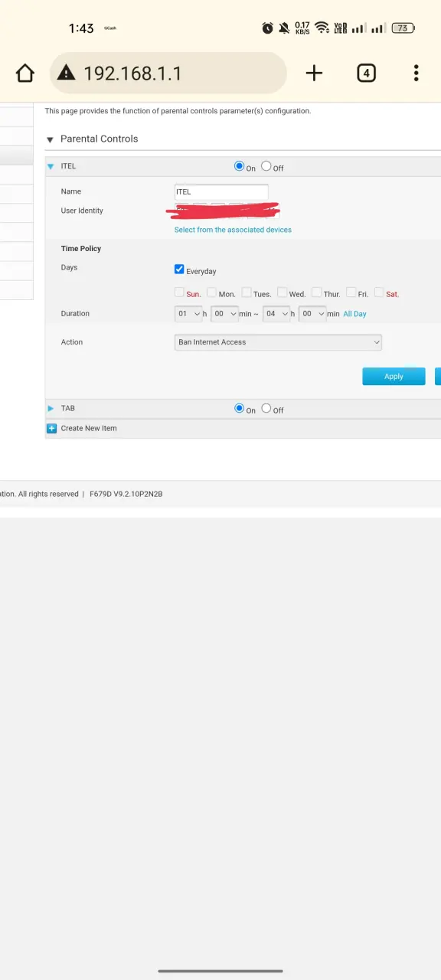
Task: Open the tab switcher showing 4
Action: [x=366, y=73]
